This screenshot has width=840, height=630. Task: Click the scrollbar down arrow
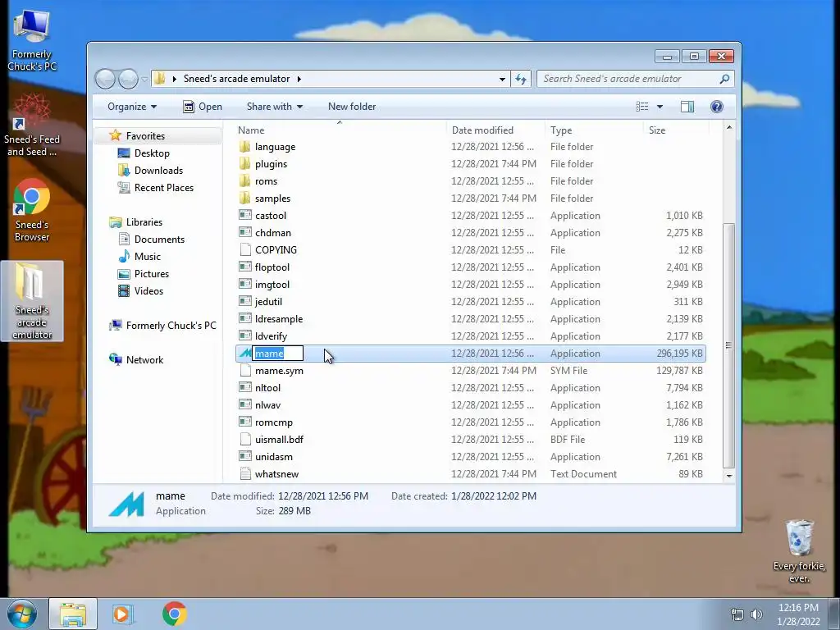point(728,476)
